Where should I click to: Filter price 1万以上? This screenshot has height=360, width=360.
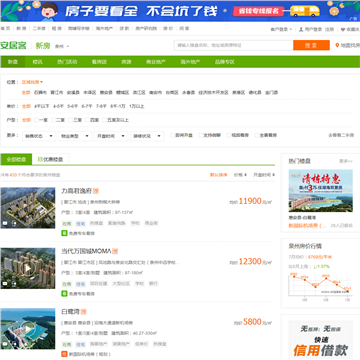[136, 106]
